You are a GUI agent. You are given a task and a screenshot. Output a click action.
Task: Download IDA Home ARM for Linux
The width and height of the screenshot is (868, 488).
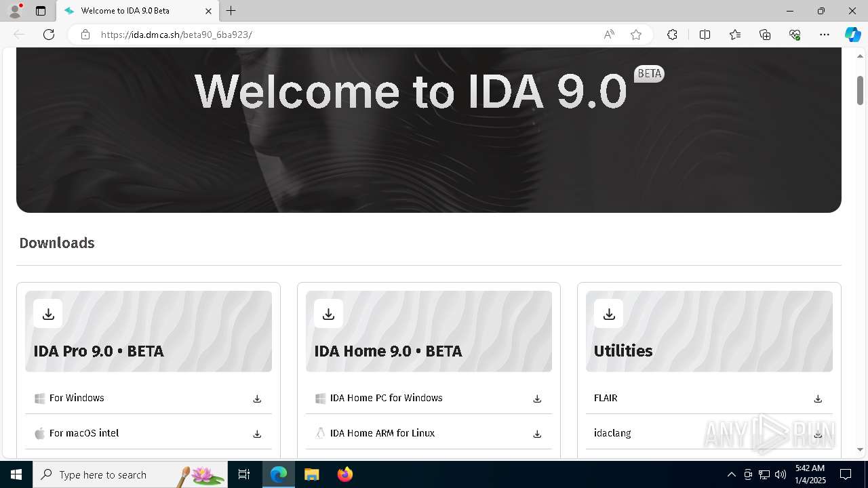point(537,434)
